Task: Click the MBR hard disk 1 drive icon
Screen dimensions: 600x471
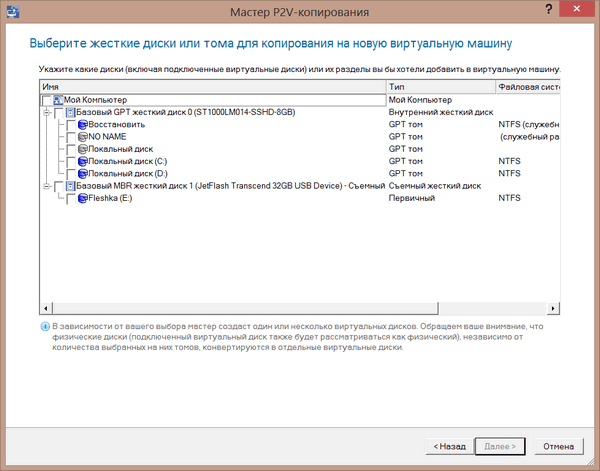Action: (70, 186)
